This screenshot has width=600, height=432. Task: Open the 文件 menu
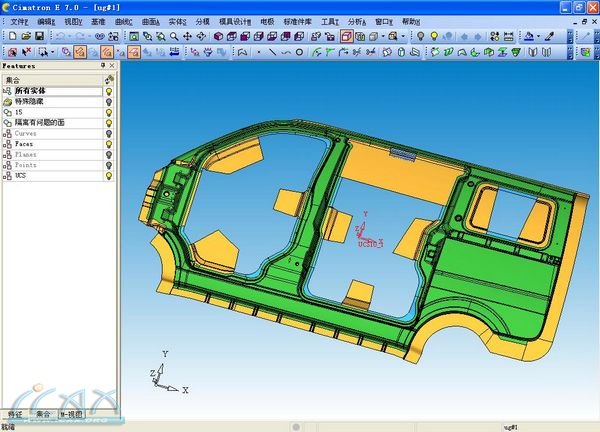(19, 22)
